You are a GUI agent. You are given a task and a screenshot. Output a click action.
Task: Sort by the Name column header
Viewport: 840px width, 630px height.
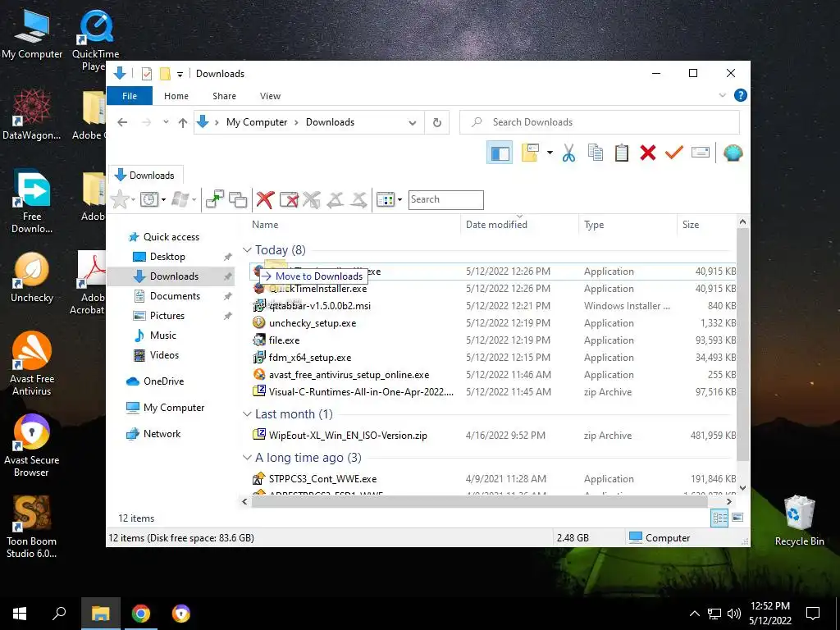pyautogui.click(x=354, y=225)
